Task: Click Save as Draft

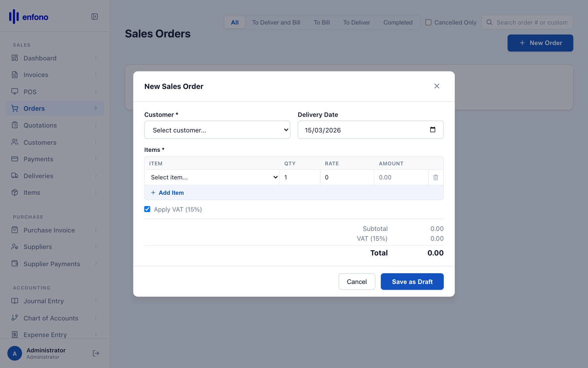Action: (412, 281)
